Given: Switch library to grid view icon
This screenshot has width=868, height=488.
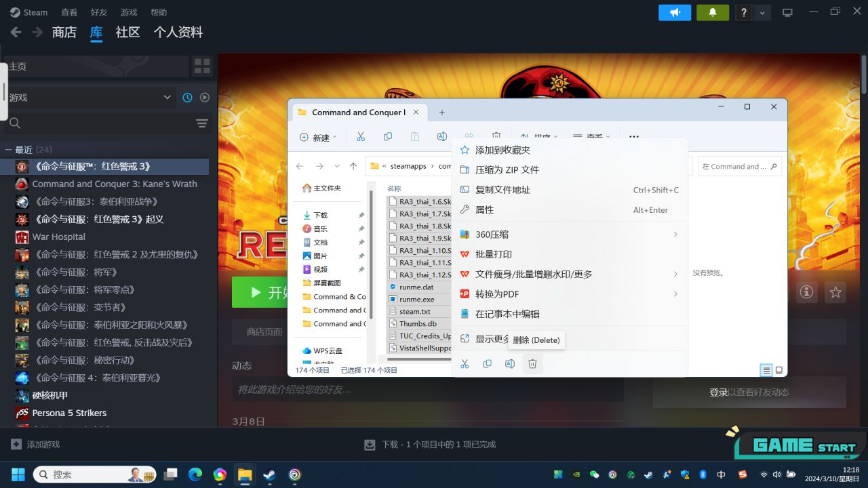Looking at the screenshot, I should (202, 66).
